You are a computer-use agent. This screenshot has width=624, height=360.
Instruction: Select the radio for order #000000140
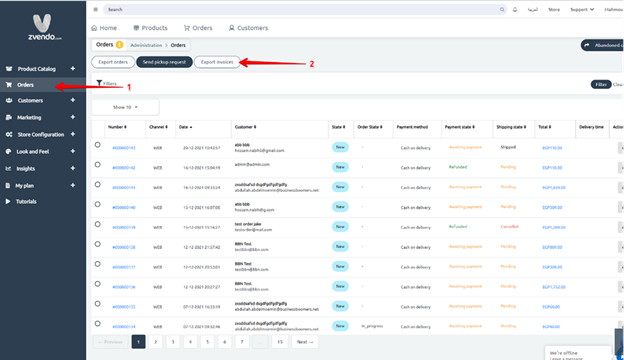(x=98, y=204)
